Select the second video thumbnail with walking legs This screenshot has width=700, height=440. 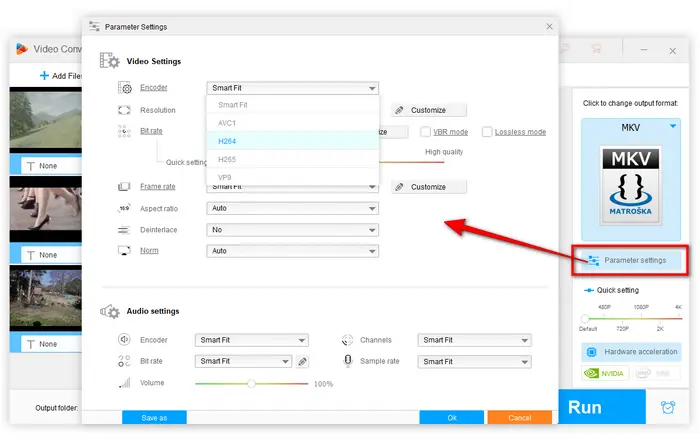click(x=46, y=209)
